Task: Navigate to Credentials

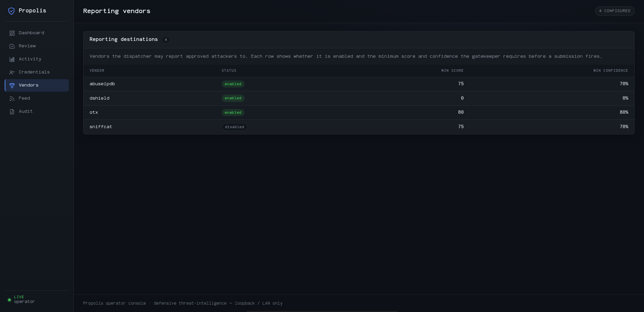Action: 37,72
